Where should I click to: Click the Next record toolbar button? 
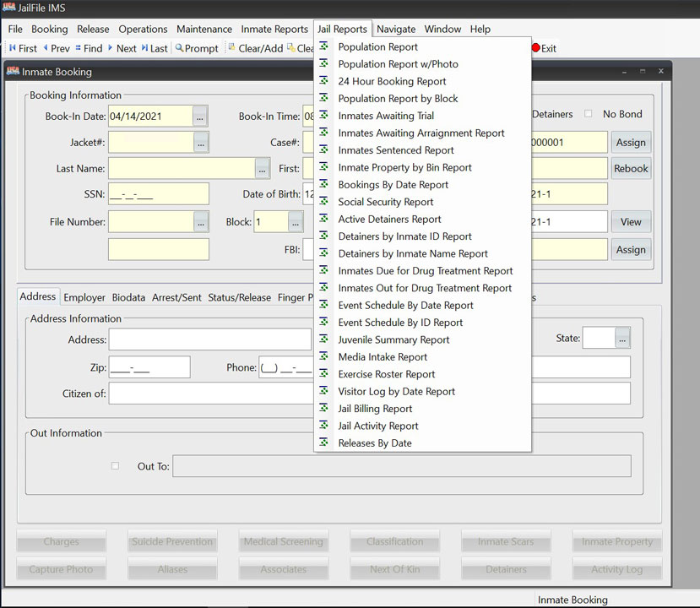click(x=122, y=48)
